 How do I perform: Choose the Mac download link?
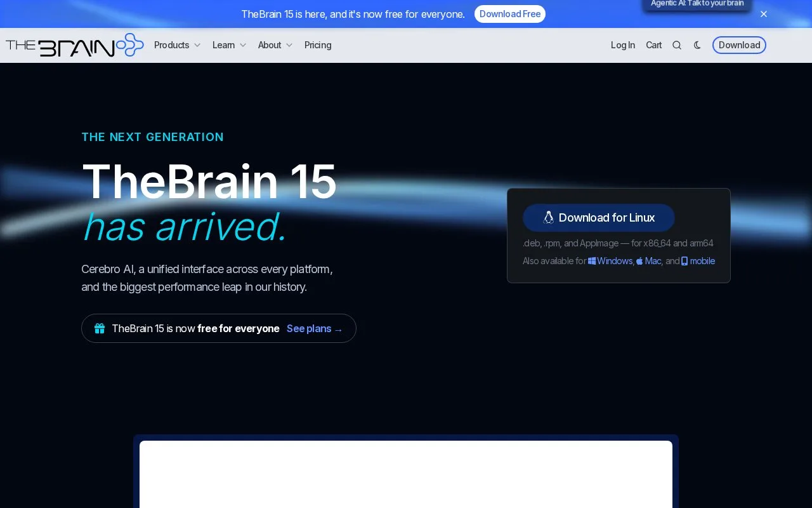(x=649, y=261)
